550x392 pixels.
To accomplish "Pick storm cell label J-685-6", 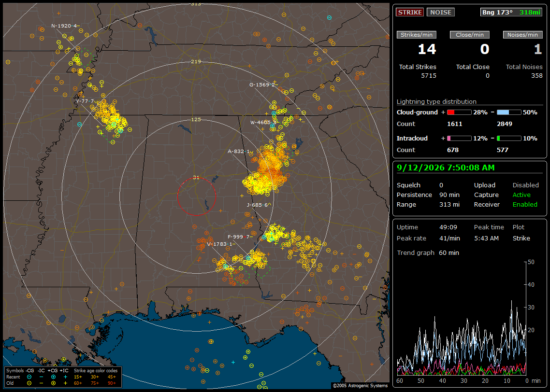I will [x=257, y=205].
